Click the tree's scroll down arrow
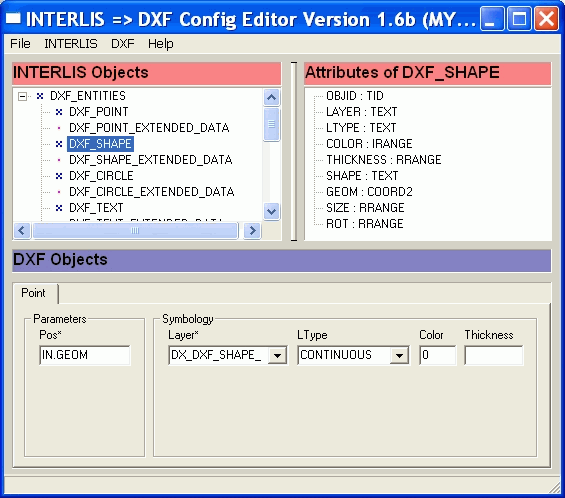This screenshot has width=565, height=498. point(271,211)
